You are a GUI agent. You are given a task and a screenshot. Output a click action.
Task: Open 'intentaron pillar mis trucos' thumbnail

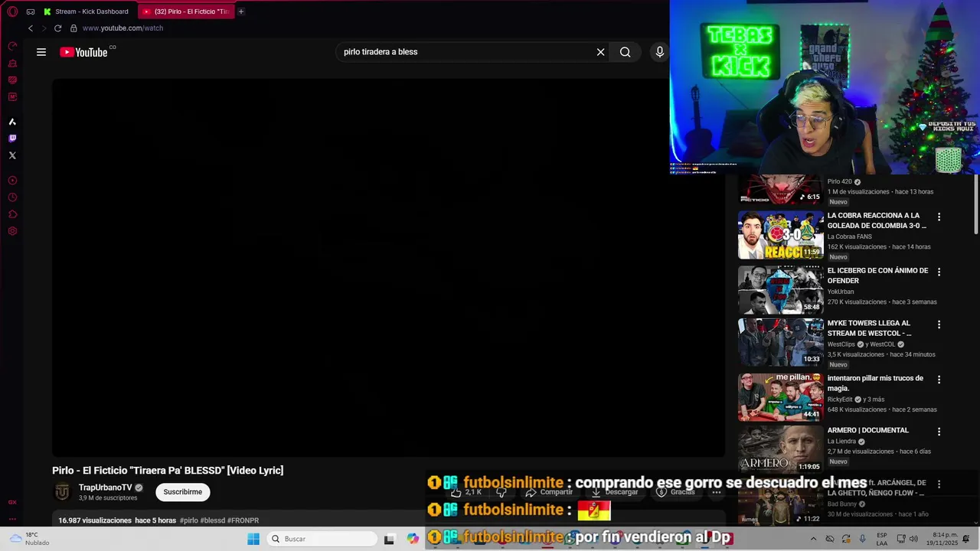tap(780, 397)
